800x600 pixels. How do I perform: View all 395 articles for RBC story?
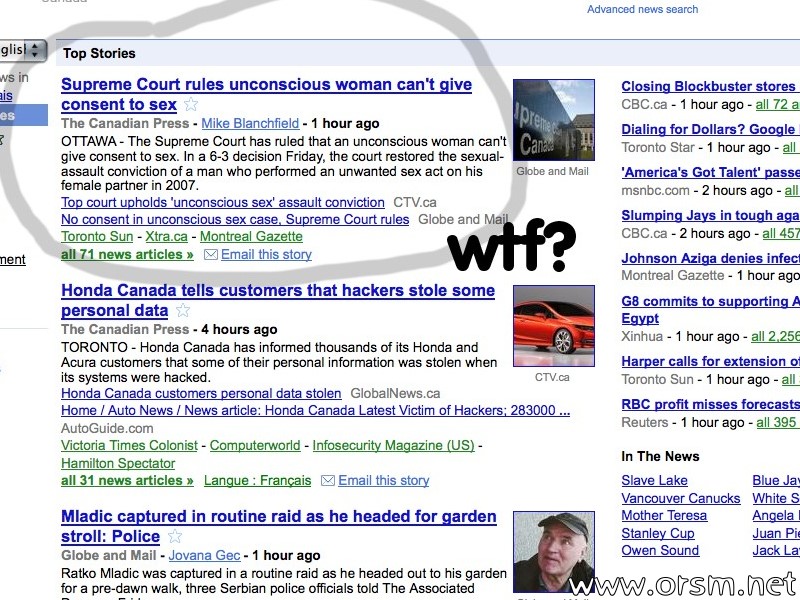tap(778, 422)
